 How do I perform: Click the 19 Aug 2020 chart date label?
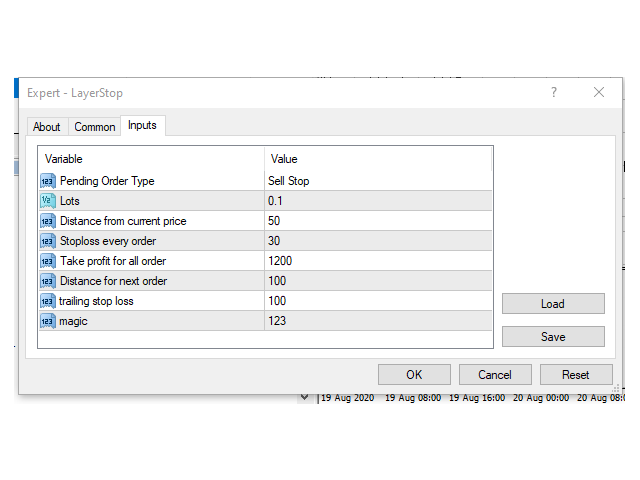pos(347,398)
